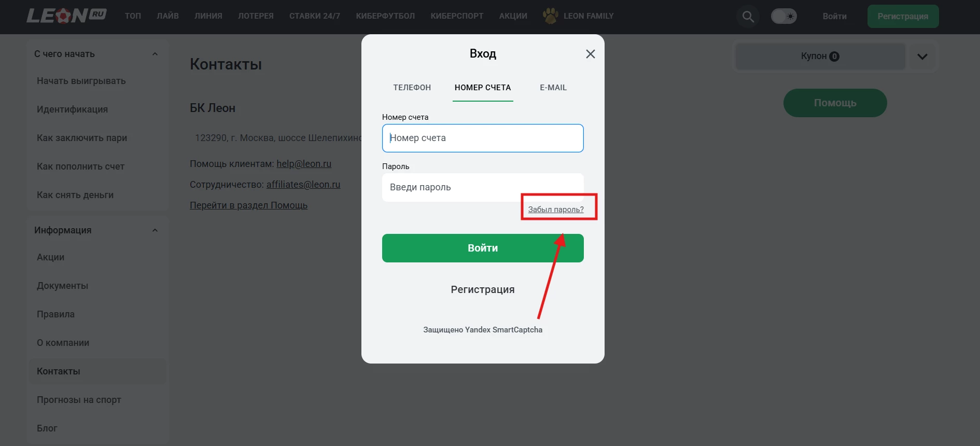Click the Забыл пароль? link
The image size is (980, 446).
click(x=556, y=210)
